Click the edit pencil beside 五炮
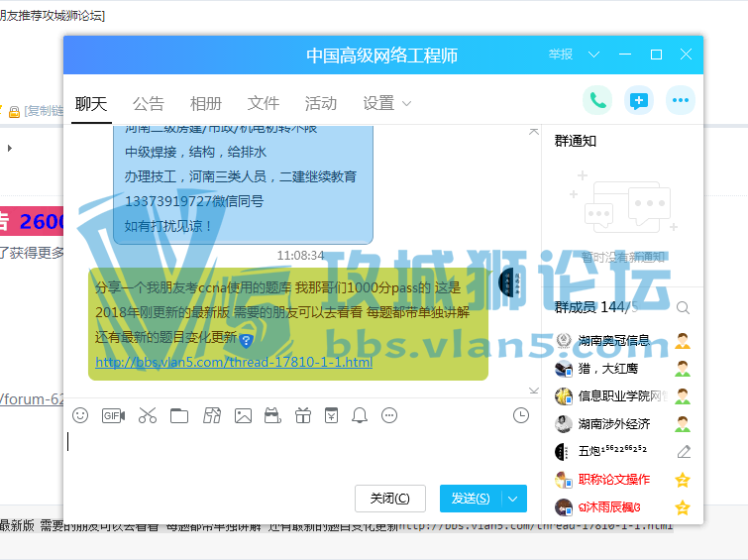This screenshot has width=748, height=560. [x=684, y=451]
